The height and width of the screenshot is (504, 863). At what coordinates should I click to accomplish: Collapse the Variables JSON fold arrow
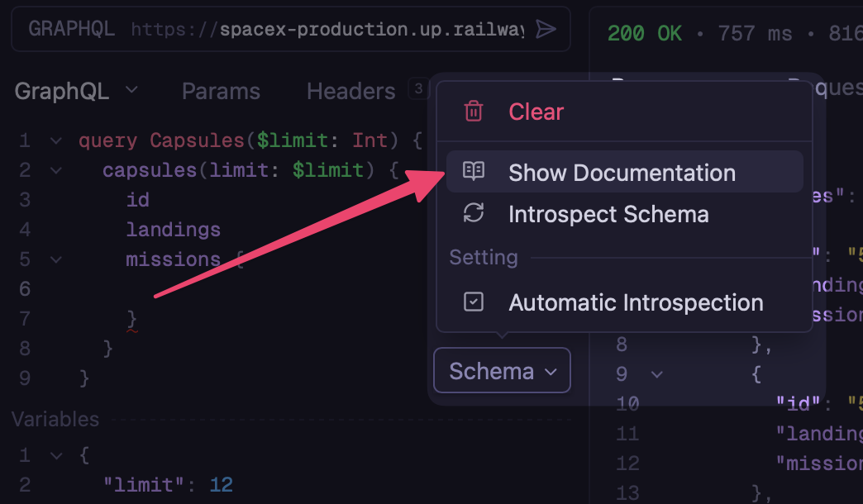[55, 454]
